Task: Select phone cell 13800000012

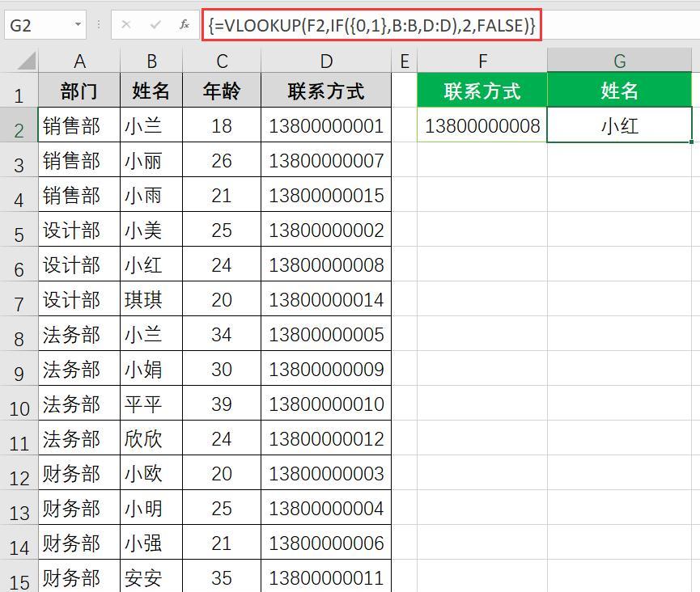Action: [x=326, y=438]
